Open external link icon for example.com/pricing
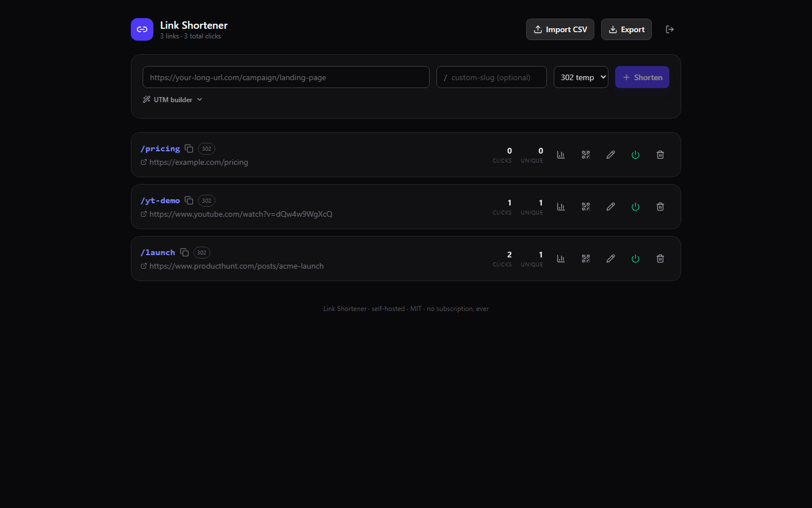Viewport: 812px width, 508px height. 144,162
